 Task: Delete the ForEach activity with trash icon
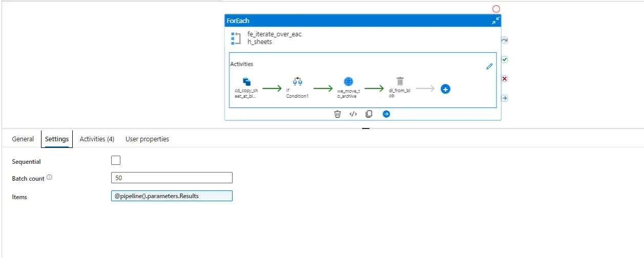(x=337, y=114)
